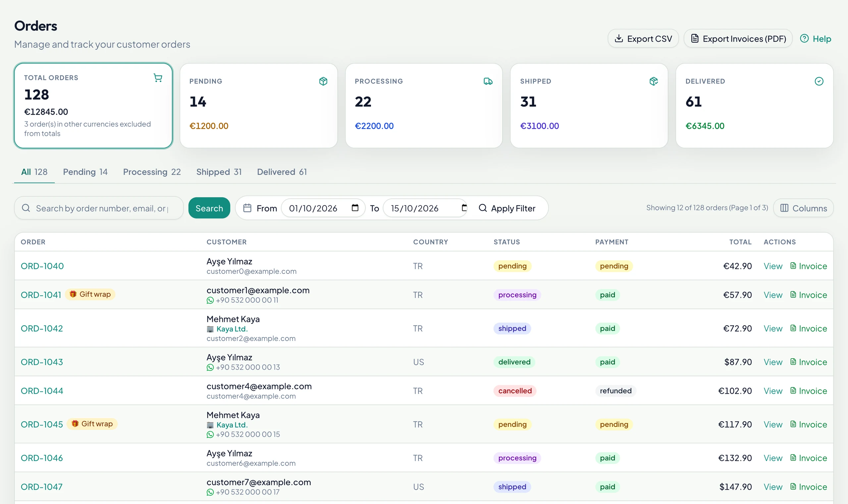Switch to the All 128 tab
Image resolution: width=848 pixels, height=504 pixels.
tap(34, 172)
